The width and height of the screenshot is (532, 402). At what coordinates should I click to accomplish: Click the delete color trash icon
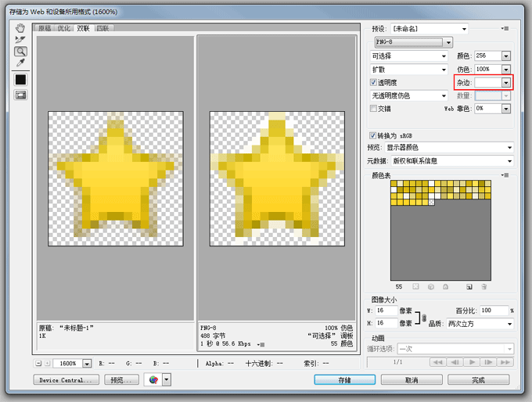pos(483,287)
